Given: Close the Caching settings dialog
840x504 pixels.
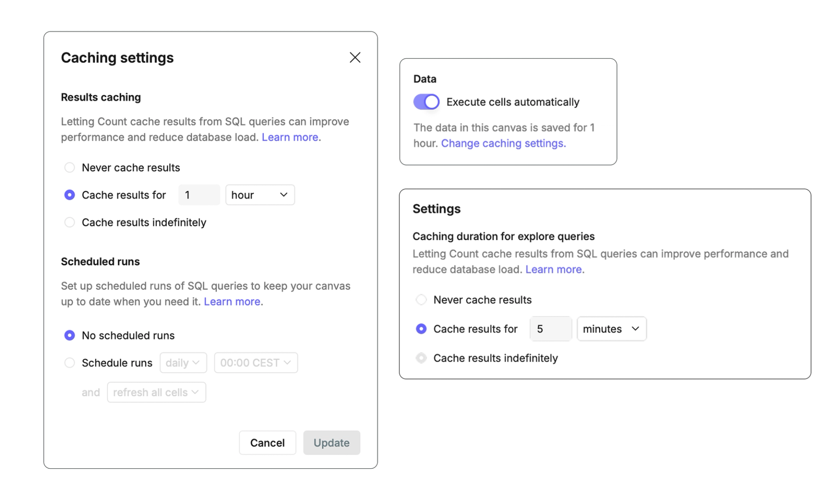Looking at the screenshot, I should pos(355,57).
